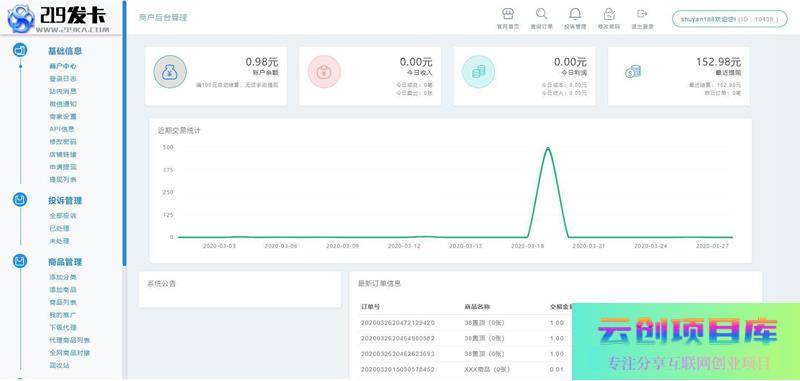The image size is (800, 381).
Task: Click the 基础信息 section circle icon
Action: [x=20, y=50]
